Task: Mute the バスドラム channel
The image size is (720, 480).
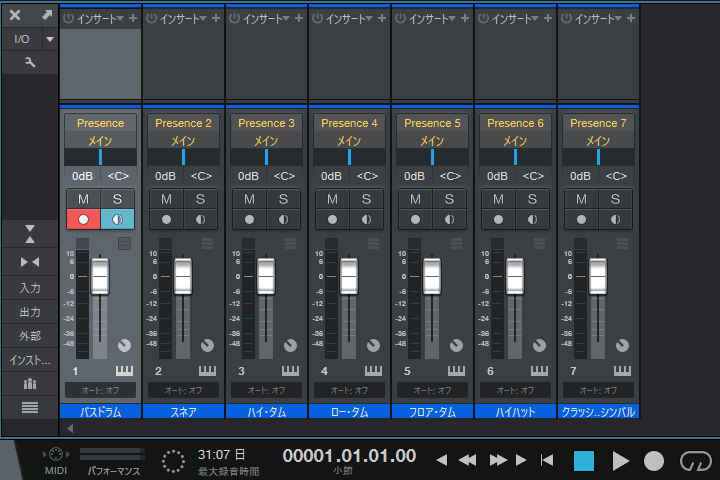Action: (82, 199)
